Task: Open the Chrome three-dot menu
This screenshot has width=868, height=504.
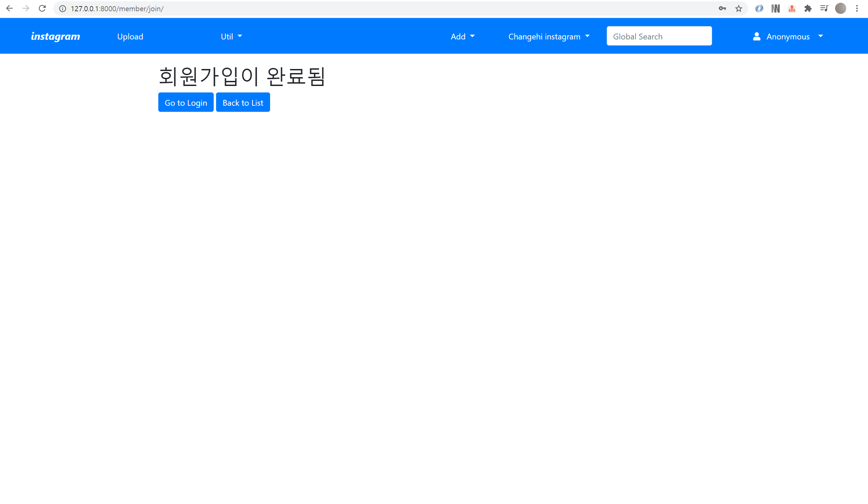Action: pyautogui.click(x=857, y=8)
